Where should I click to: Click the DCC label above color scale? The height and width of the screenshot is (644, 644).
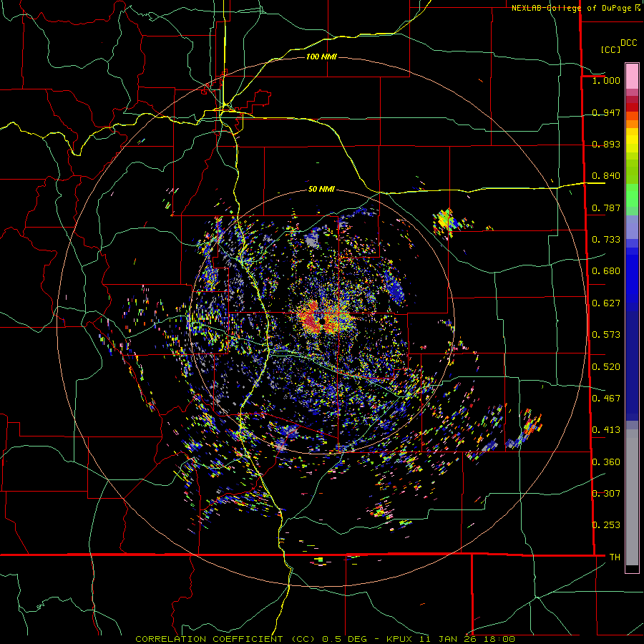coord(629,43)
